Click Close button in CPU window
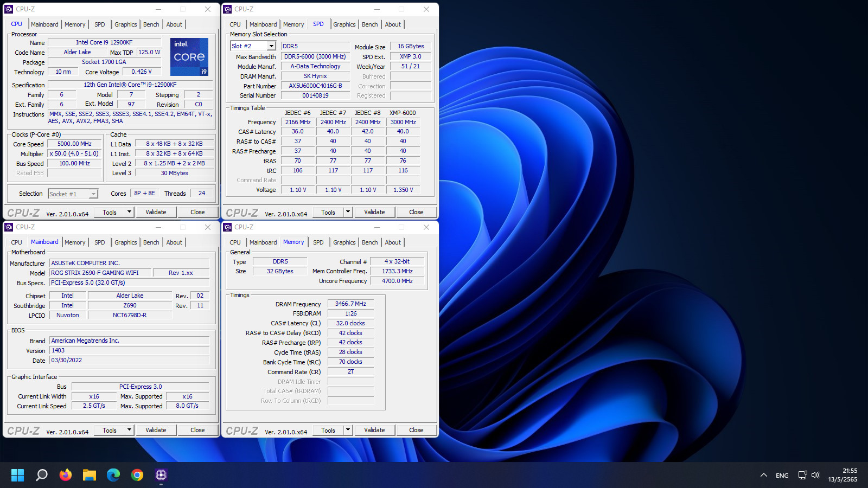This screenshot has height=488, width=868. (x=197, y=212)
